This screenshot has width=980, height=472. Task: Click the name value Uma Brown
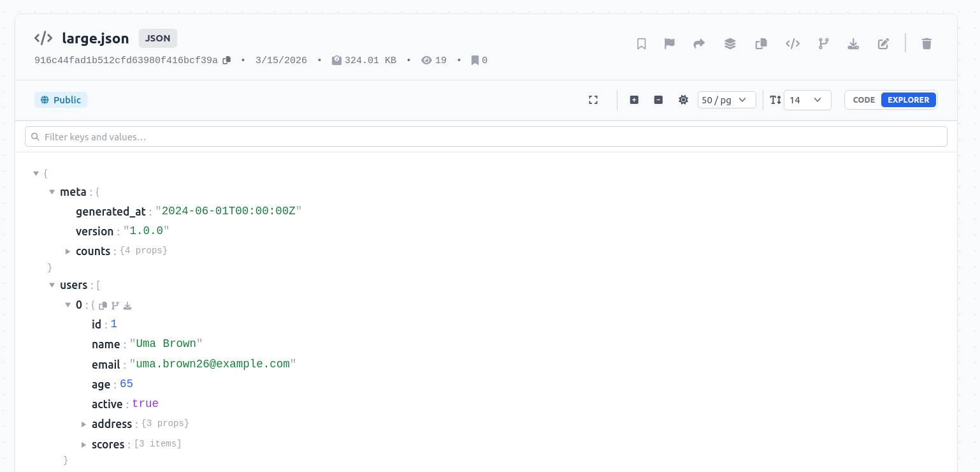pos(166,344)
